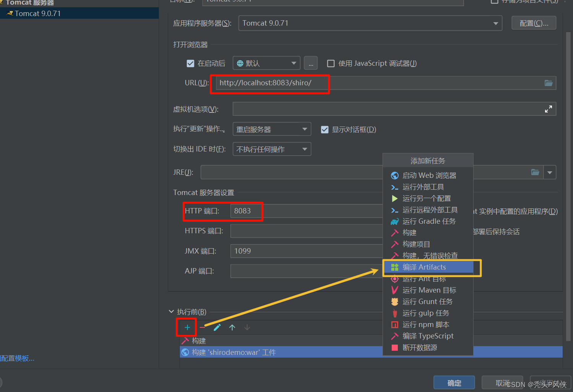Choose 运行远程外部工具 from the menu
Image resolution: width=573 pixels, height=392 pixels.
pyautogui.click(x=428, y=210)
